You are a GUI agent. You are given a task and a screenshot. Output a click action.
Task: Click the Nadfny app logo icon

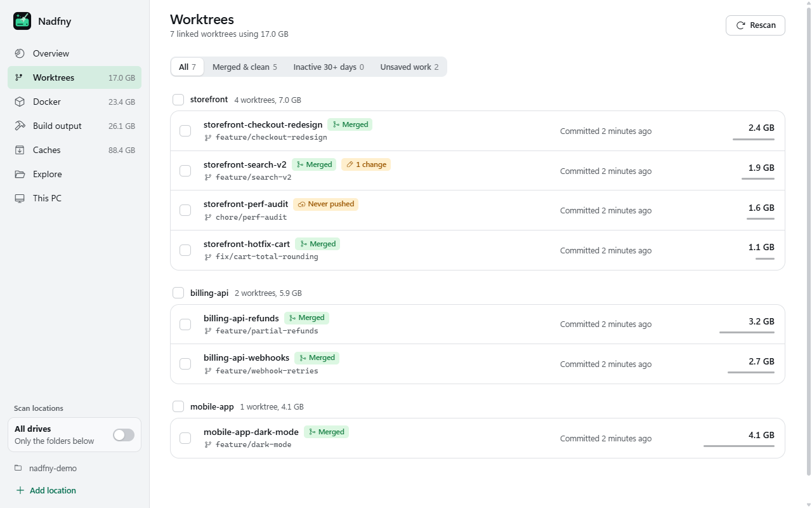tap(22, 21)
